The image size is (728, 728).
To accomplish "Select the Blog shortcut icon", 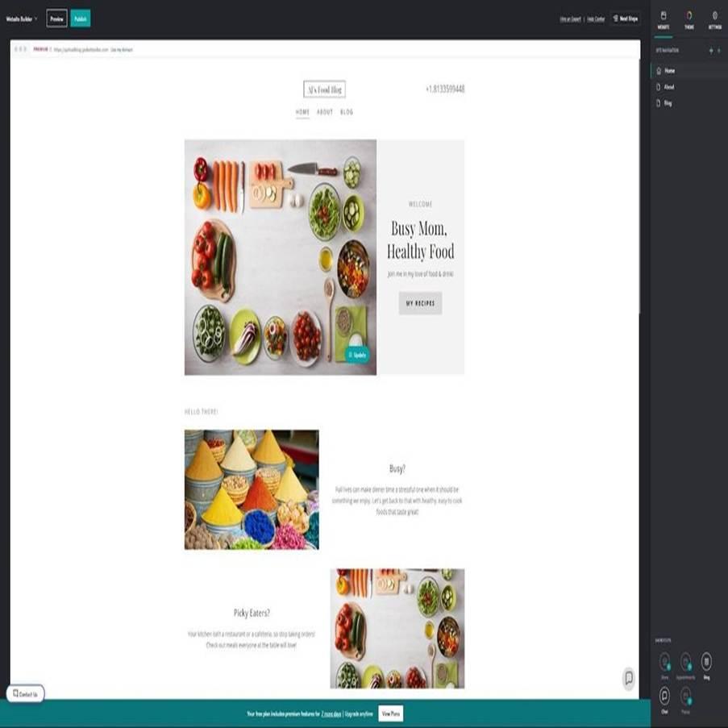I will pos(706,663).
